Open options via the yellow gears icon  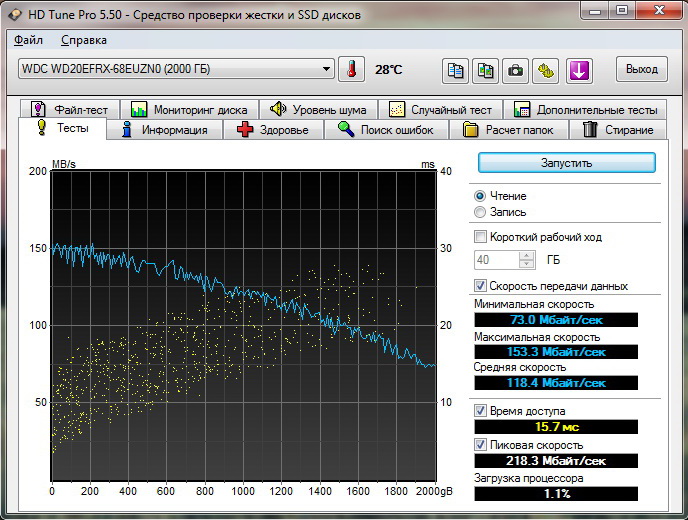(546, 70)
